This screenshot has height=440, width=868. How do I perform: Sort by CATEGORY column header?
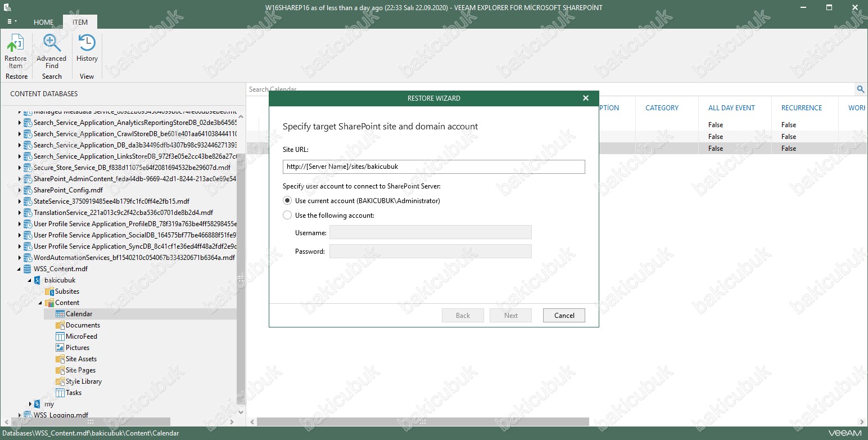point(662,108)
